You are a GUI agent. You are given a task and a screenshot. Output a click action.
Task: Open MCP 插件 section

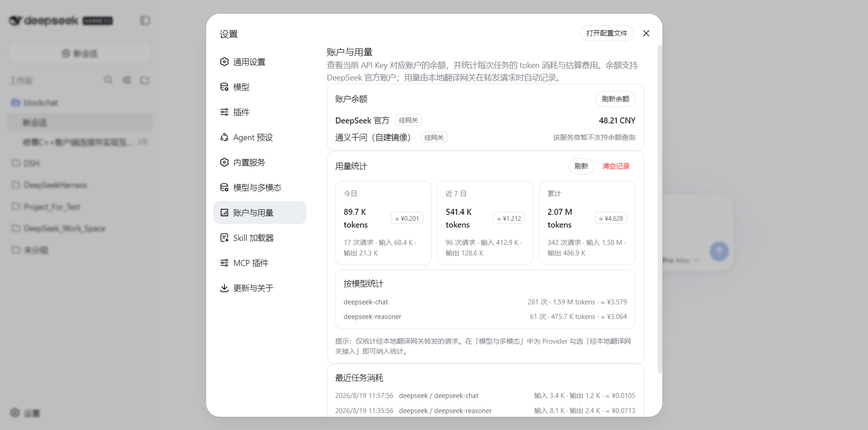[260, 263]
